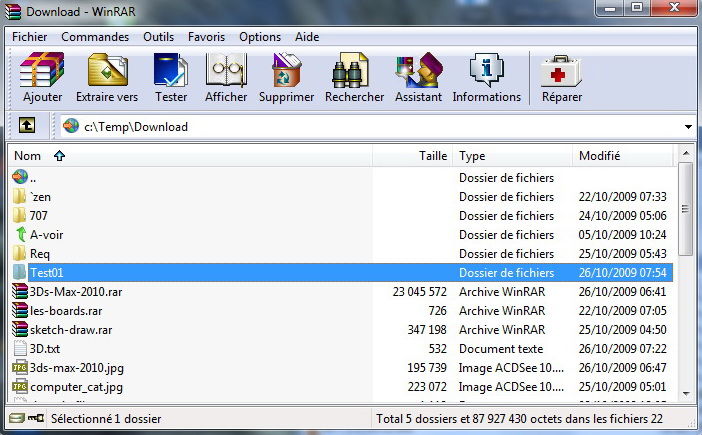Image resolution: width=702 pixels, height=435 pixels.
Task: Click the scrollbar down arrow
Action: [x=685, y=393]
